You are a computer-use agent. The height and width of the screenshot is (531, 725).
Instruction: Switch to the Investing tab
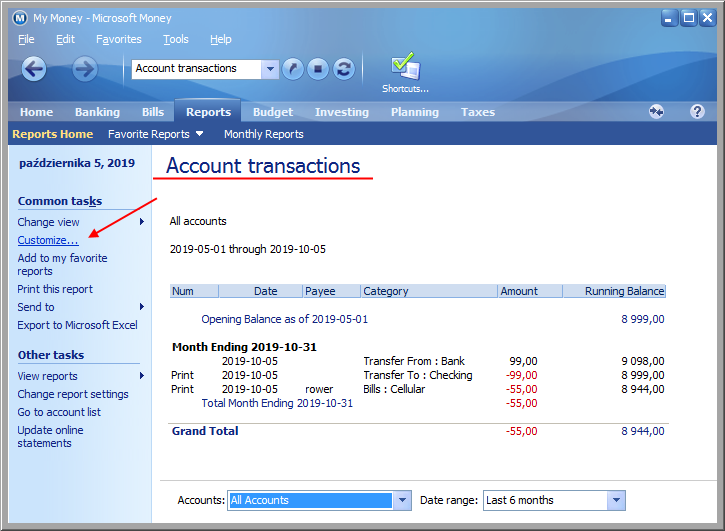click(x=341, y=112)
